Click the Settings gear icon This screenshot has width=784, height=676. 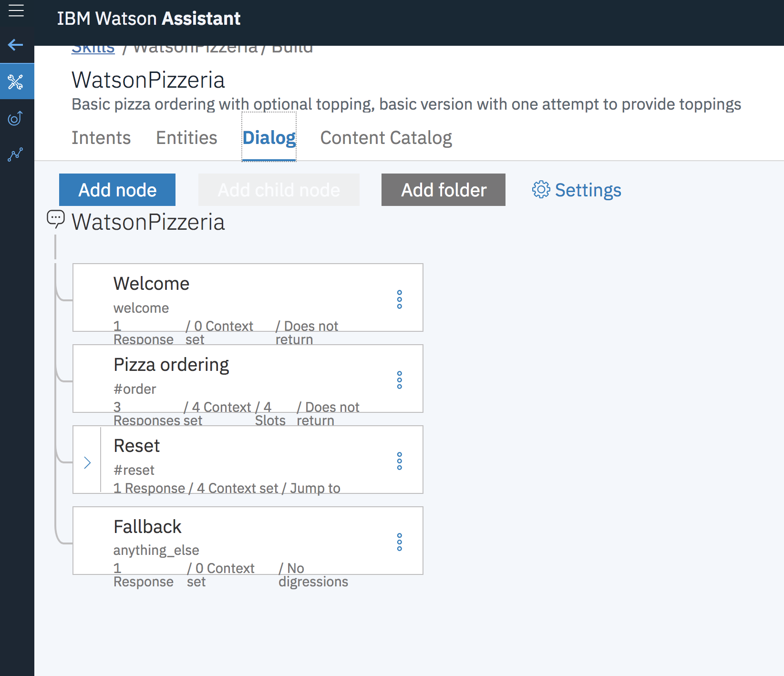click(x=541, y=189)
